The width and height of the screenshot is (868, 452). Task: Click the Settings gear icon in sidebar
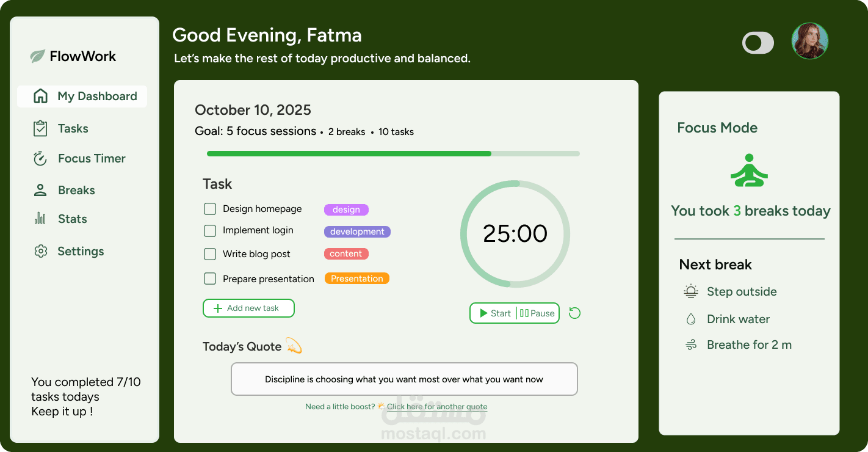tap(41, 251)
